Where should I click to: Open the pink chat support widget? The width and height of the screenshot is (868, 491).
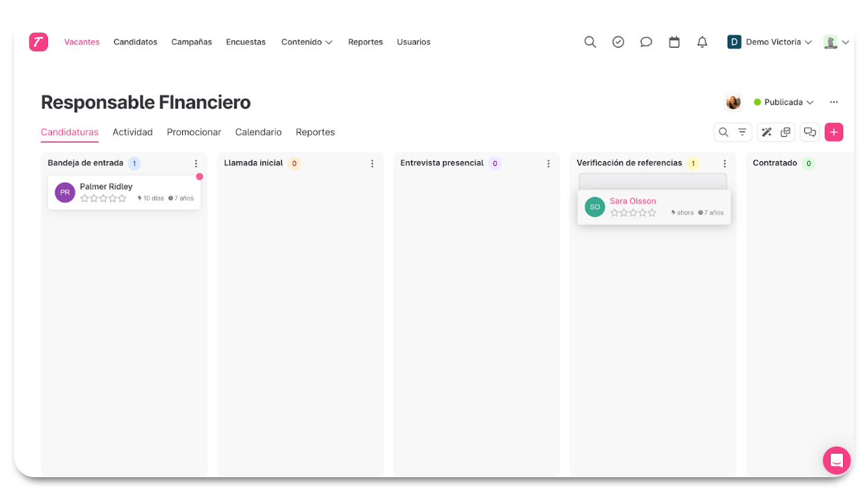(836, 461)
